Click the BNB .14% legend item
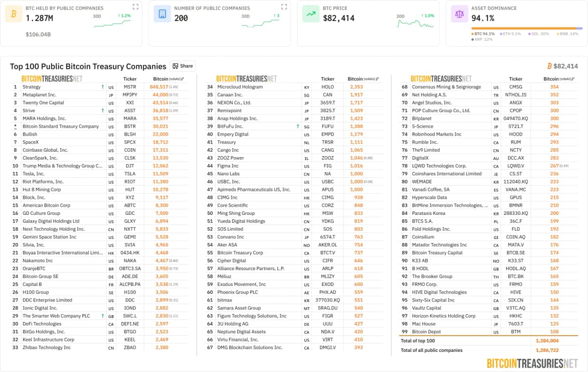 pos(568,34)
